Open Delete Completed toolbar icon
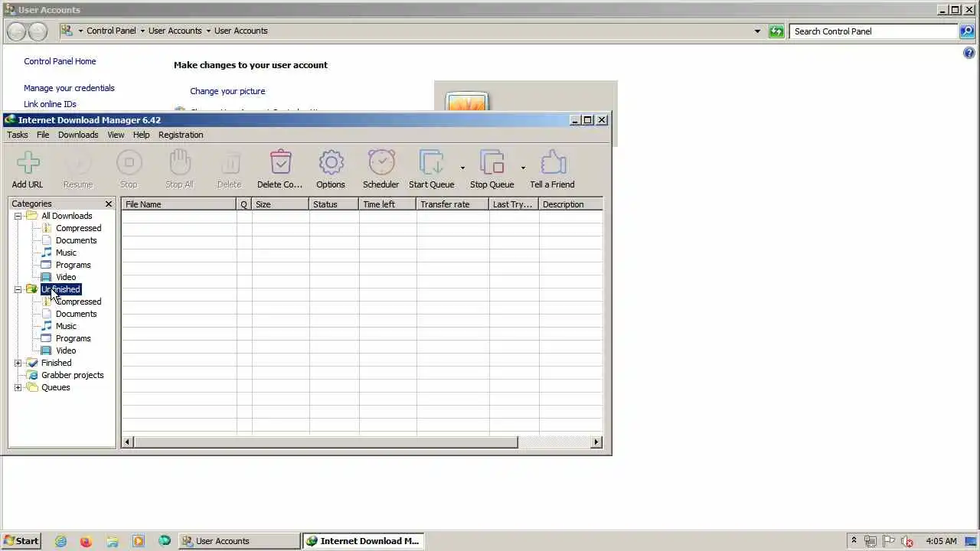Viewport: 980px width, 551px height. 280,162
